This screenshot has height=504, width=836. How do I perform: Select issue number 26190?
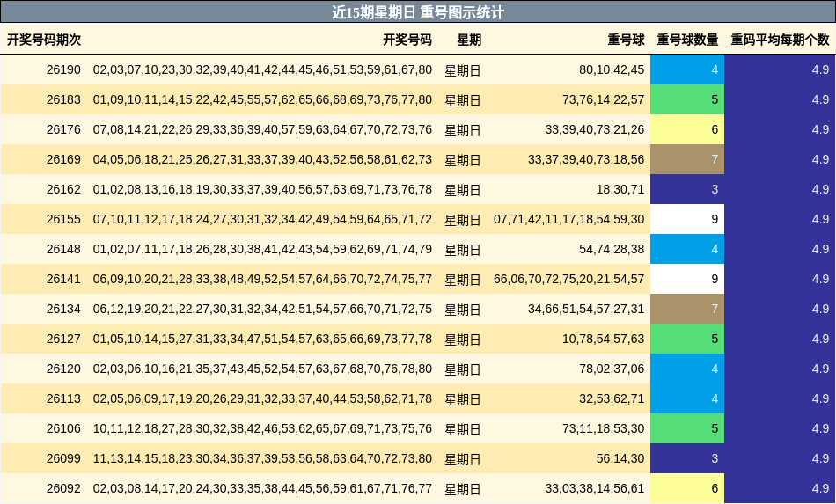click(63, 69)
